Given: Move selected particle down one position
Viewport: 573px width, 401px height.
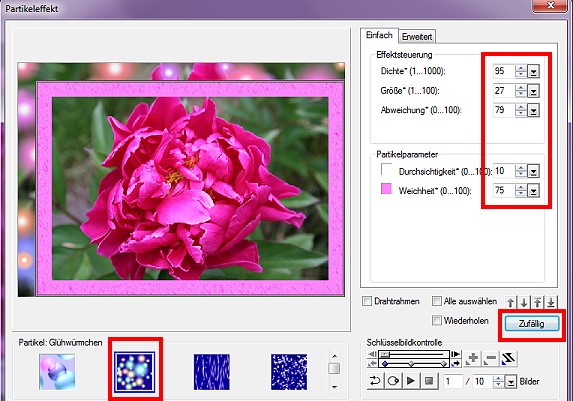Looking at the screenshot, I should 524,302.
